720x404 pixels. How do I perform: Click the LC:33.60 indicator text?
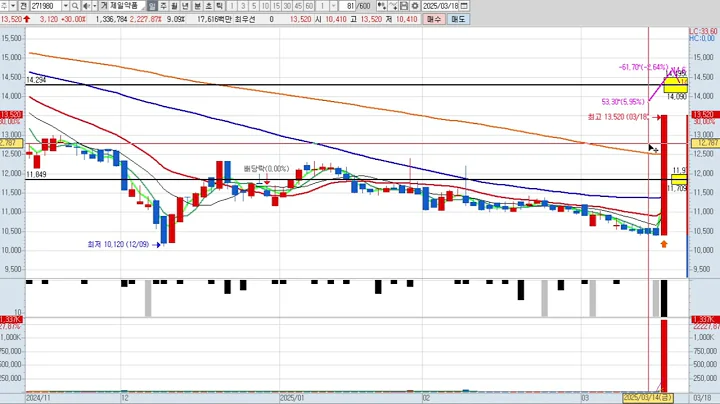tap(703, 31)
